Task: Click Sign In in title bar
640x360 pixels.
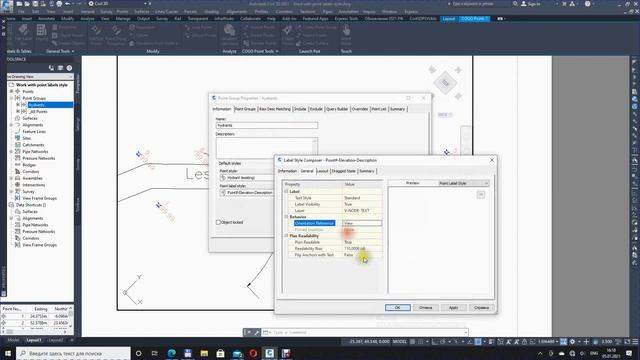Action: tap(531, 4)
